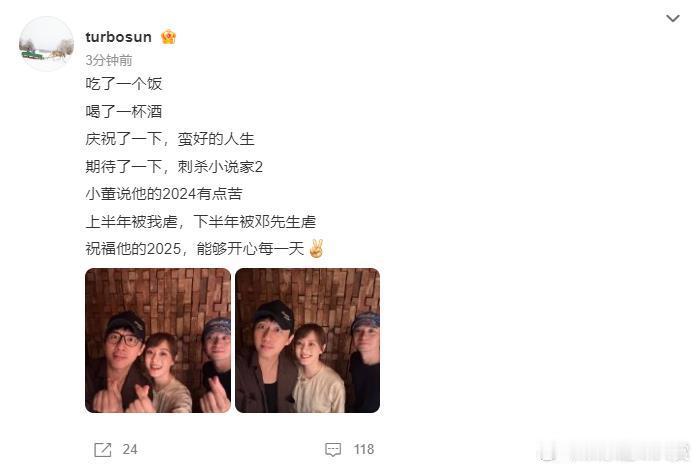Click the turbosun username link
The width and height of the screenshot is (698, 469).
click(x=118, y=37)
